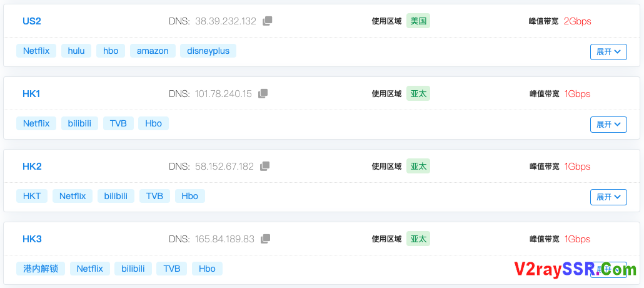Click the HK1 亚太 region badge

[x=418, y=93]
